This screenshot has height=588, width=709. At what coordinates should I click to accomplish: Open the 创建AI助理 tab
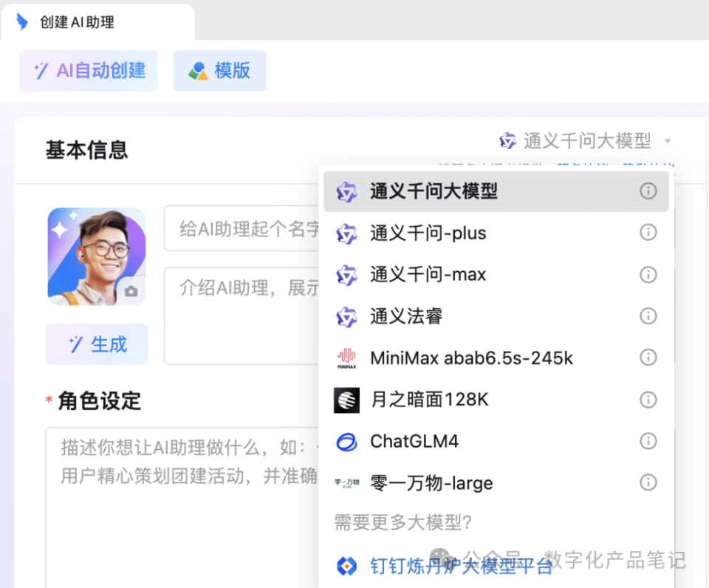pos(97,21)
